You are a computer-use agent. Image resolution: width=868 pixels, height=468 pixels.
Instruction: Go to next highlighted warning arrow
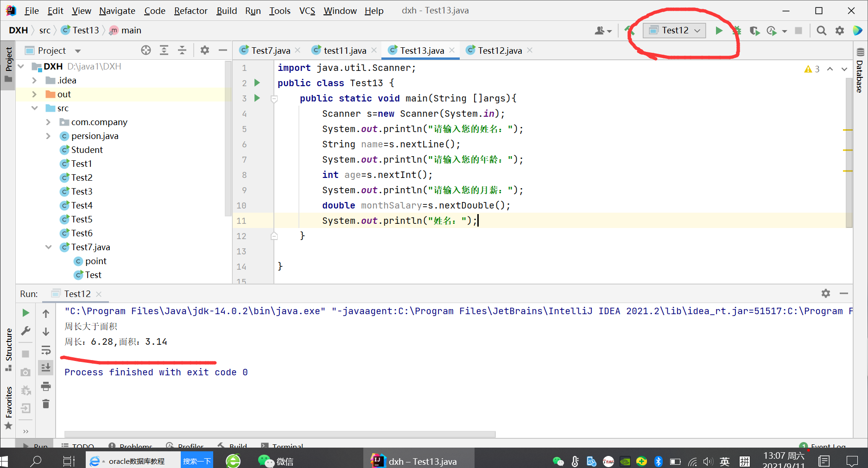tap(844, 69)
